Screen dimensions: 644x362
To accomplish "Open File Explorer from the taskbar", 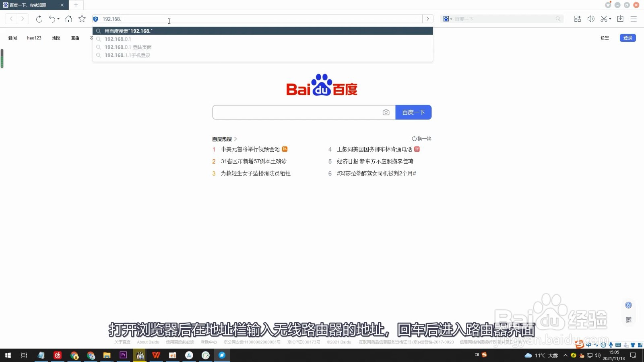I will [107, 355].
